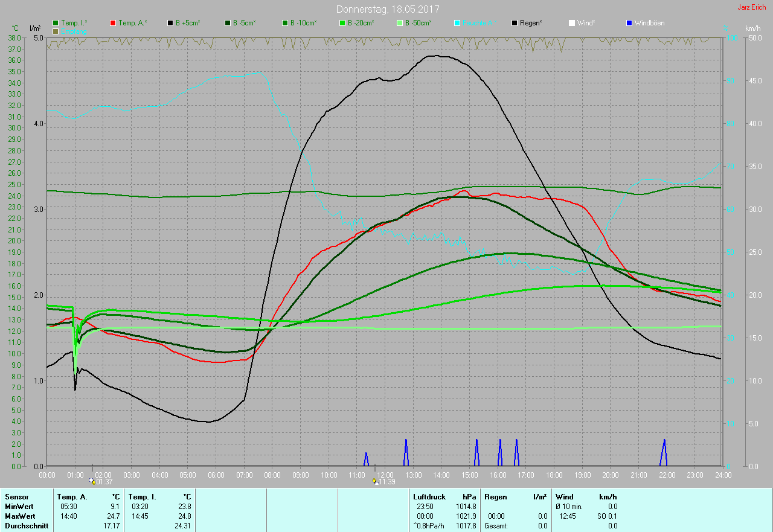Click the red Temp. A. legend swatch
Screen dimensions: 773x532
tap(114, 23)
